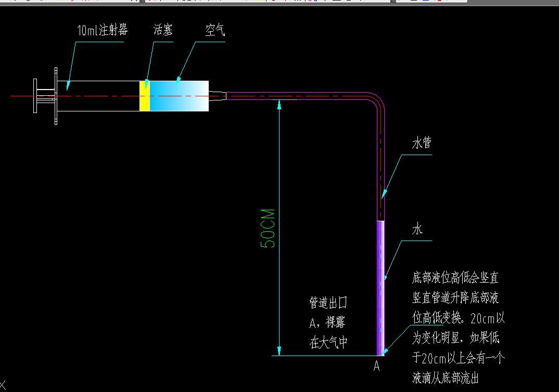Select the 空气 label text

pos(214,31)
